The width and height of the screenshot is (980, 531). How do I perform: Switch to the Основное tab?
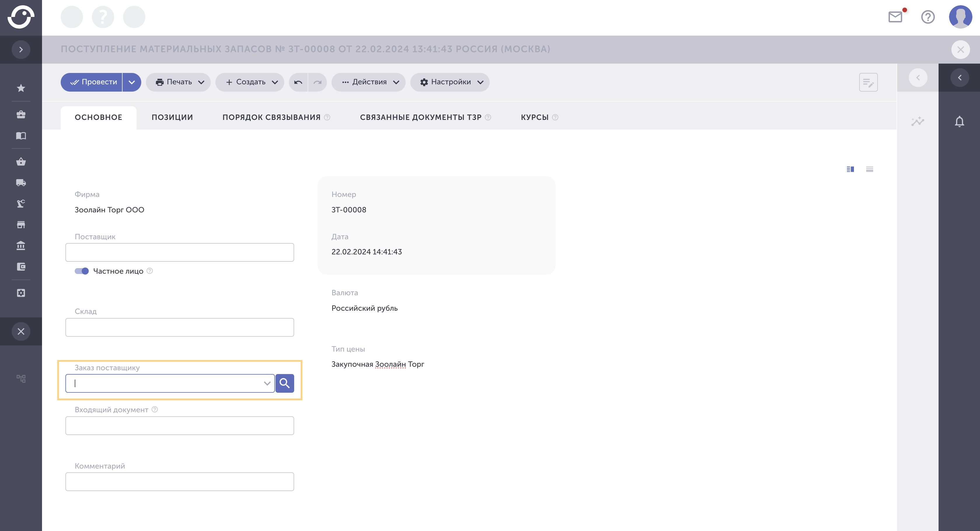coord(99,118)
